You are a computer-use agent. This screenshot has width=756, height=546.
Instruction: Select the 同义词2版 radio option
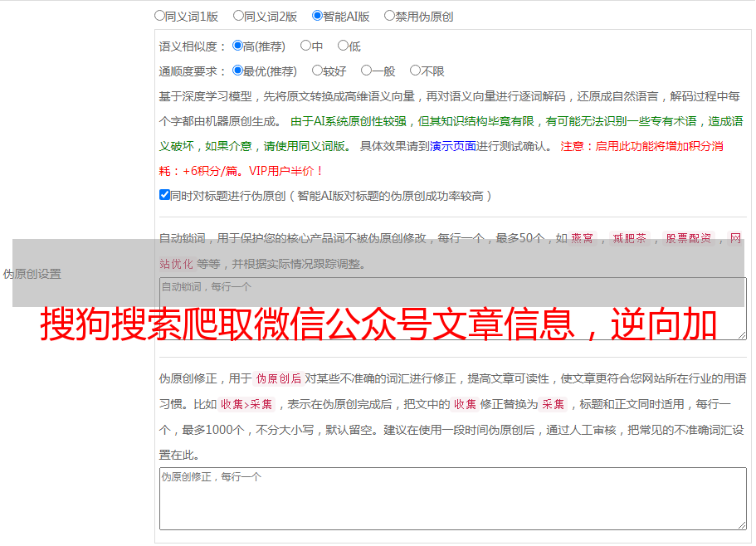pos(238,16)
